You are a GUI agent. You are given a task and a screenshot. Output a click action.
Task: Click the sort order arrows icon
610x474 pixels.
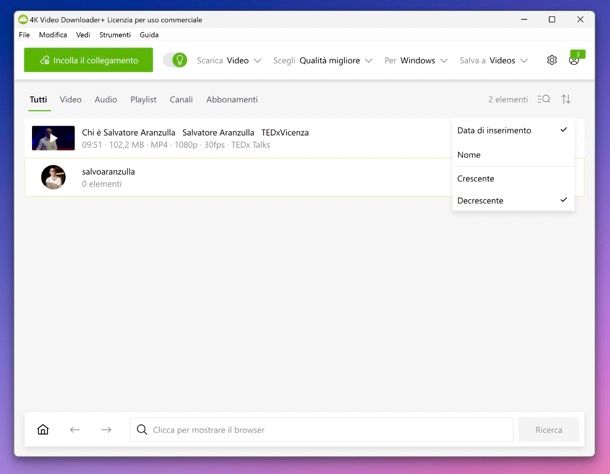[566, 99]
